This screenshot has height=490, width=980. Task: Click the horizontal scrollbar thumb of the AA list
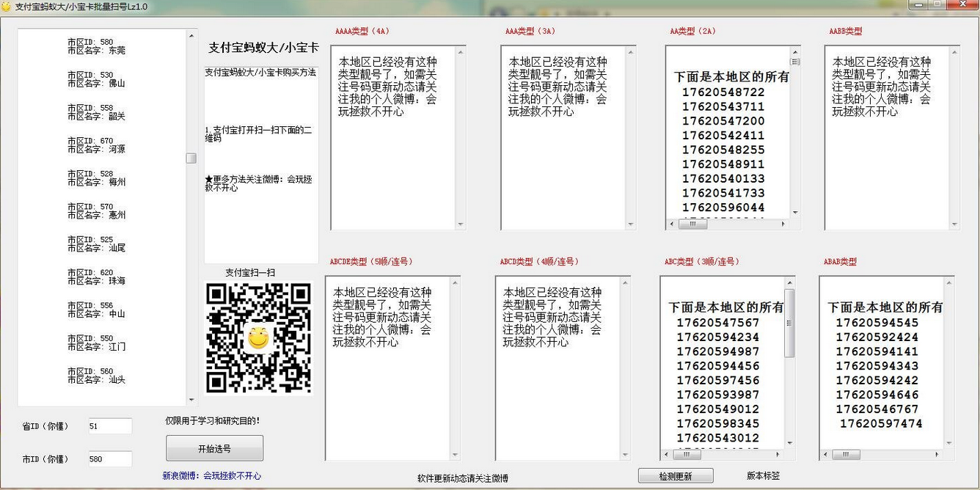(692, 224)
